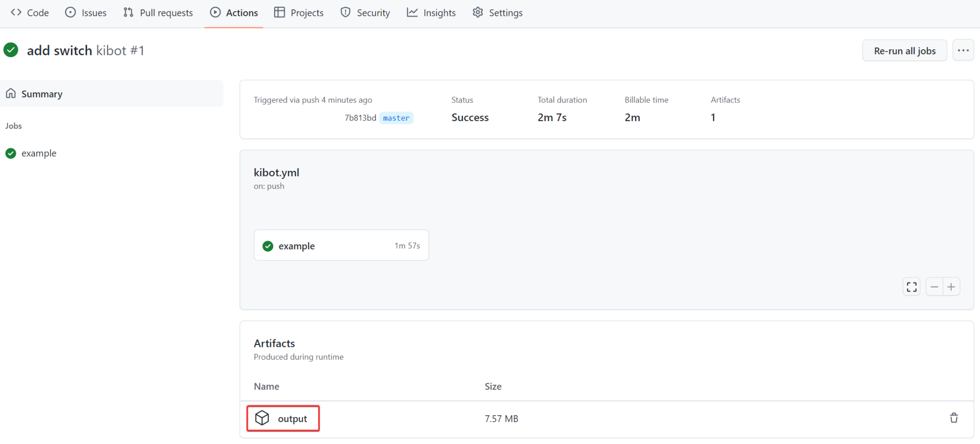This screenshot has height=444, width=980.
Task: Open Insights via the graph icon
Action: coord(412,12)
